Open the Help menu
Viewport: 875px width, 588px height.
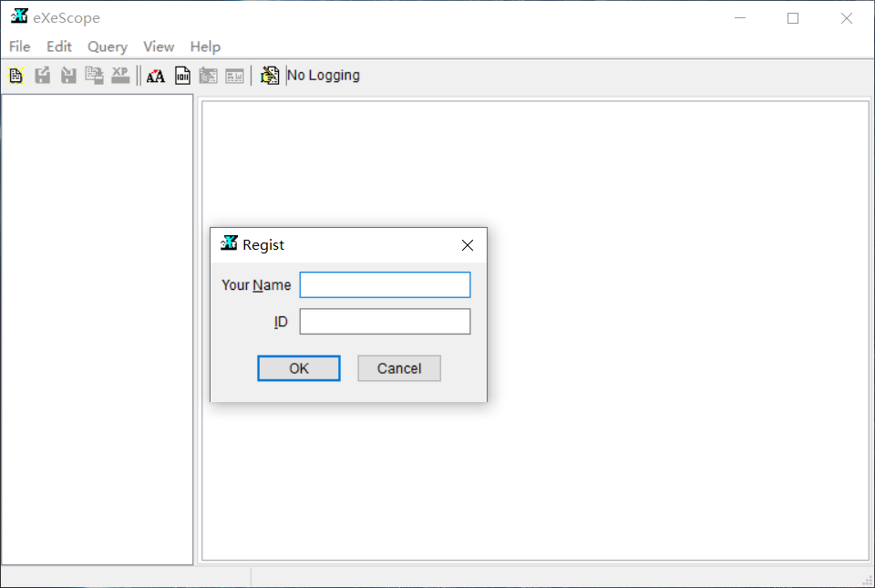click(205, 46)
